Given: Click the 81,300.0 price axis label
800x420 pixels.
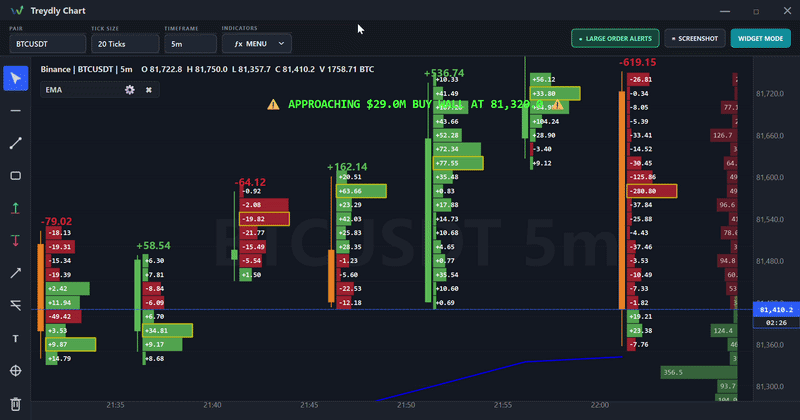Looking at the screenshot, I should [769, 386].
